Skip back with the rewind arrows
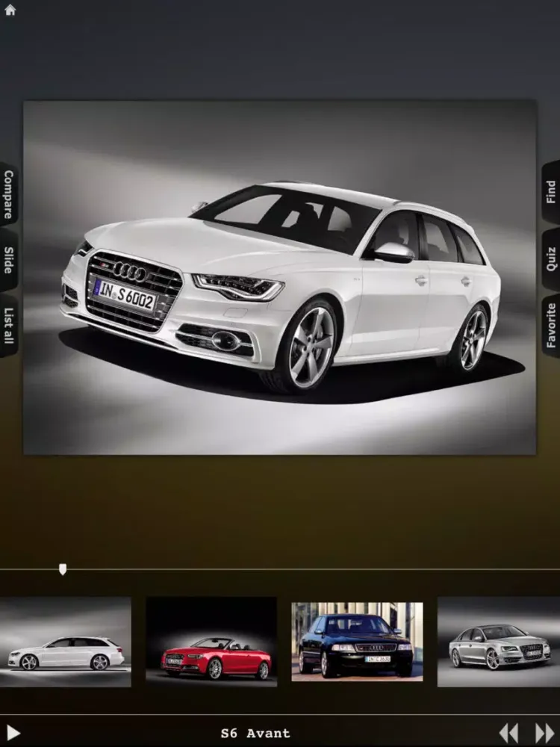 508,734
